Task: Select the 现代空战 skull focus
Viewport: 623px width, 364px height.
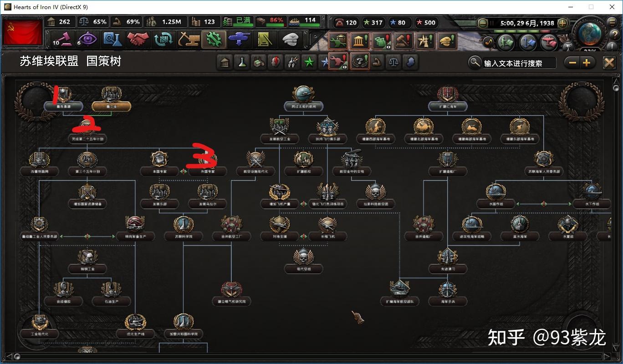Action: point(303,262)
